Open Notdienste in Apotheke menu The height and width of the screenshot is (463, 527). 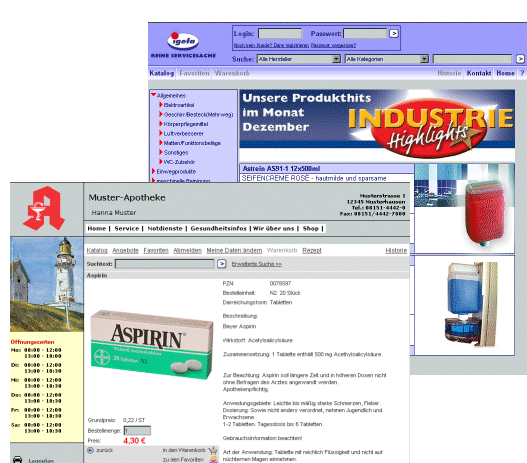[x=165, y=228]
